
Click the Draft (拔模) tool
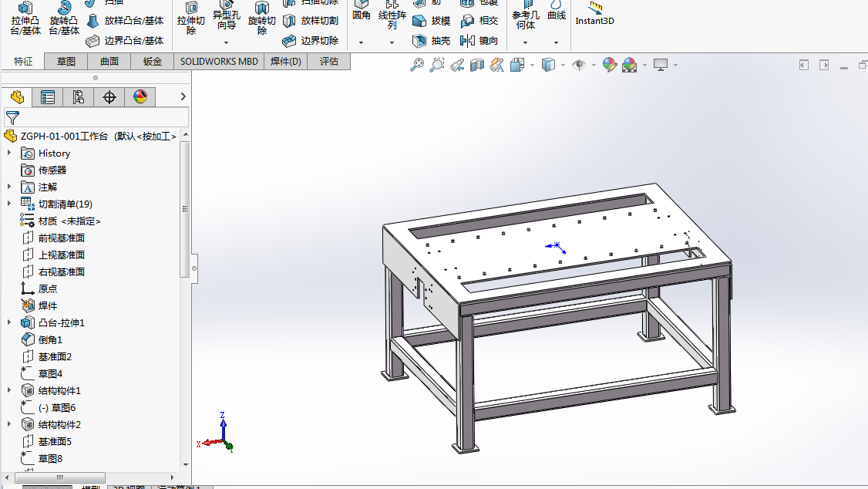(432, 21)
